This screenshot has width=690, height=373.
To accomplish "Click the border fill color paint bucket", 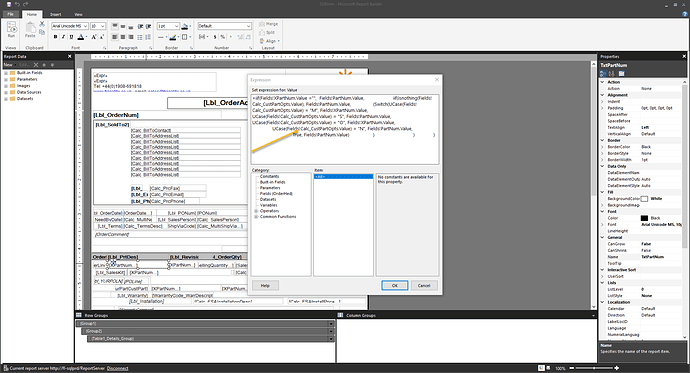I will click(x=185, y=26).
